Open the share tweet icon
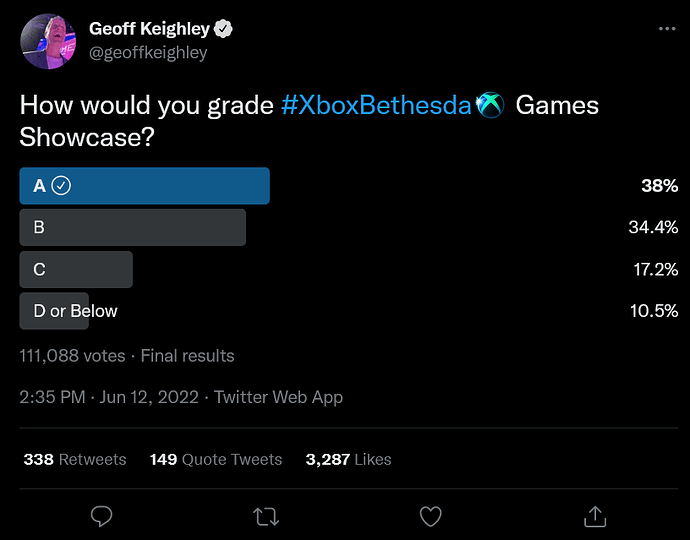 [594, 516]
